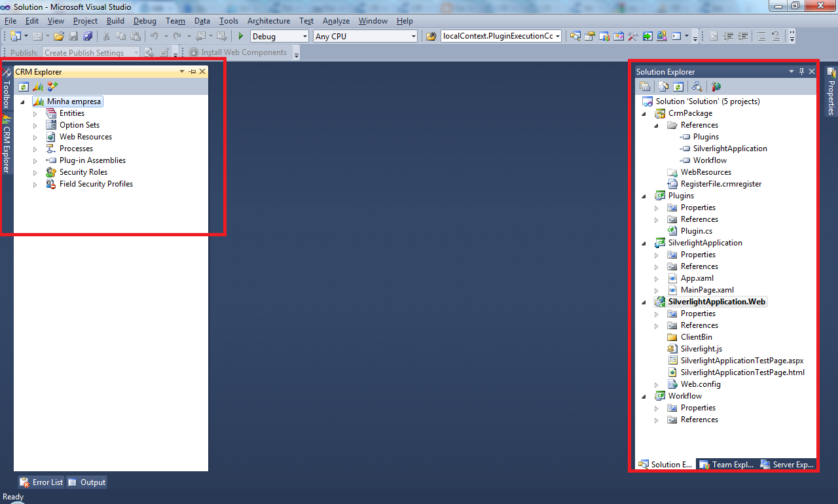This screenshot has height=504, width=838.
Task: Click Refresh icon in Solution Explorer toolbar
Action: tap(678, 86)
